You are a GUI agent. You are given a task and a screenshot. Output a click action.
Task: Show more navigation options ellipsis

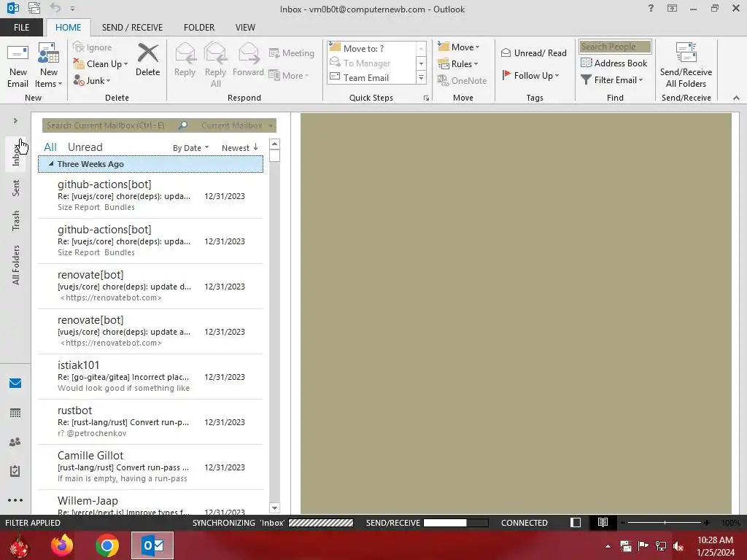(15, 500)
